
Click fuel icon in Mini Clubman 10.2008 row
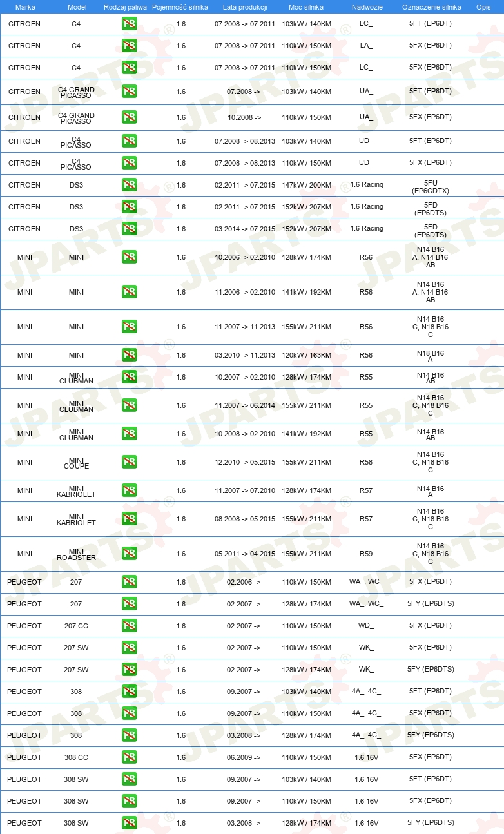click(129, 433)
